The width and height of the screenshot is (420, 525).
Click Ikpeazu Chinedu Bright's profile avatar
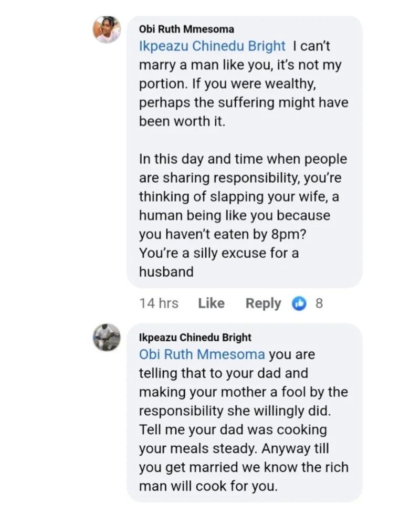tap(108, 337)
